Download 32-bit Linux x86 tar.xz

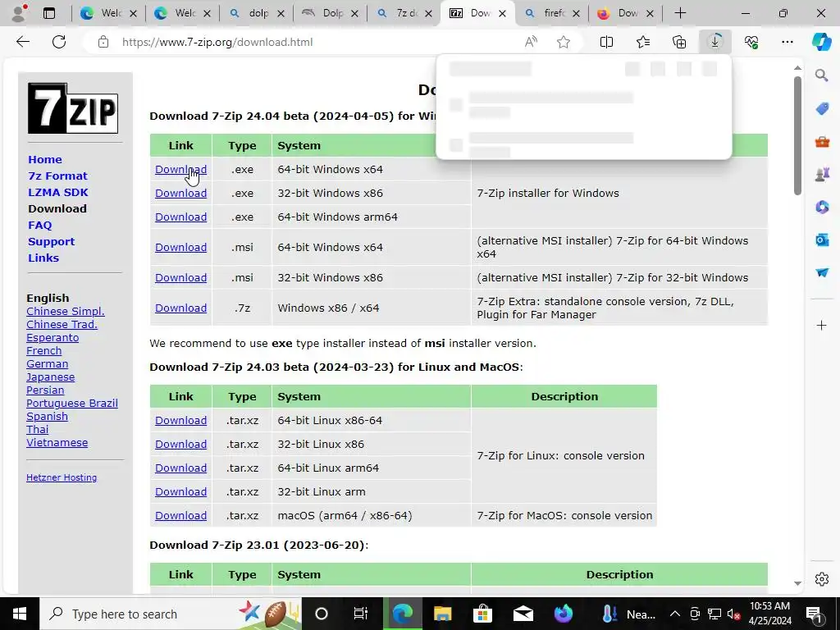tap(180, 444)
